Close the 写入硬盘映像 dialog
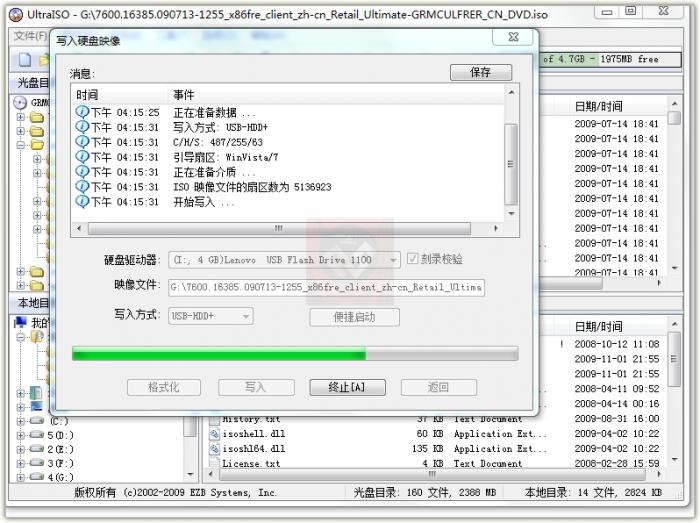Viewport: 700px width, 523px height. (x=513, y=37)
